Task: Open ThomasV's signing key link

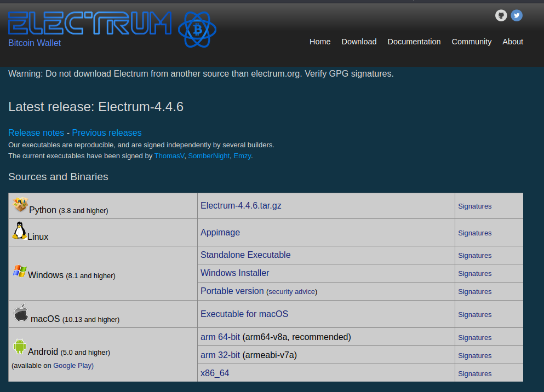Action: coord(169,155)
